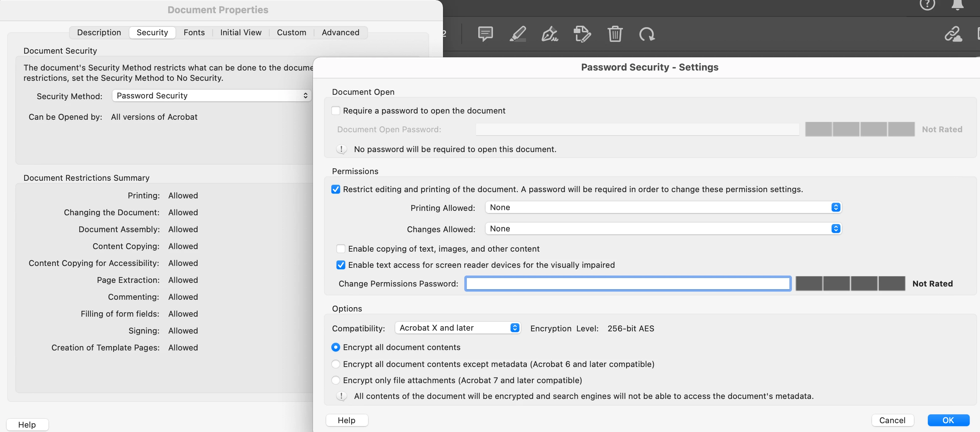The image size is (980, 432).
Task: Select the Highlight text tool
Action: [x=518, y=34]
